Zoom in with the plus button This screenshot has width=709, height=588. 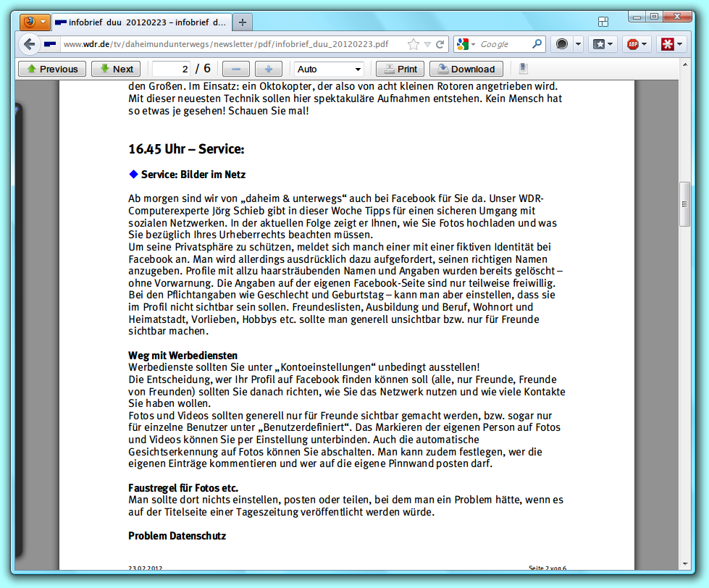pos(269,69)
